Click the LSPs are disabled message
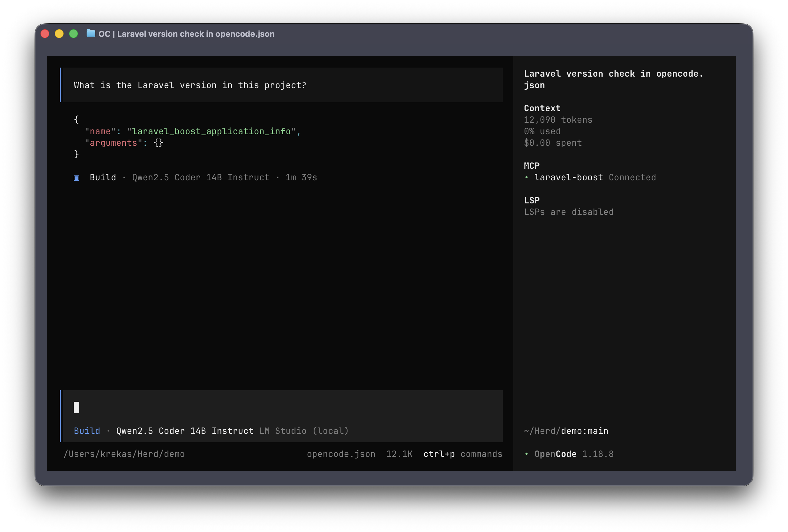788x532 pixels. (569, 212)
